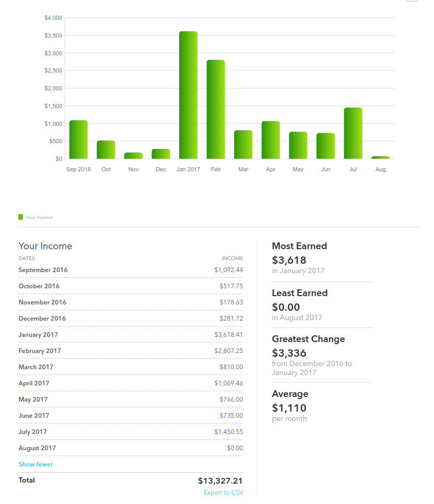Click the $3,618.41 income value
434x504 pixels.
pyautogui.click(x=229, y=335)
